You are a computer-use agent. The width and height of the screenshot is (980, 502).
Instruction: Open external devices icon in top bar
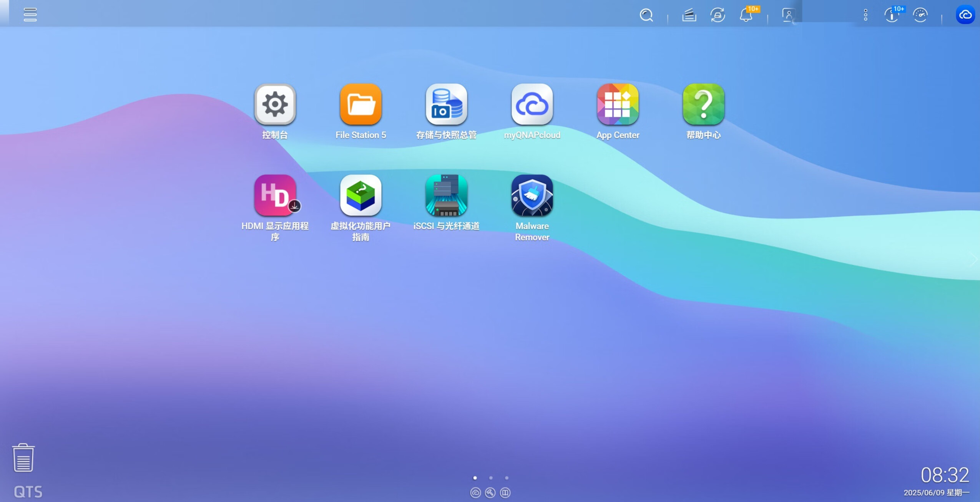pos(718,15)
